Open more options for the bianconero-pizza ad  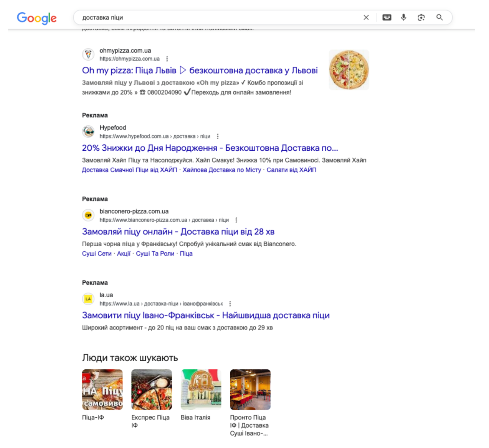pos(236,220)
